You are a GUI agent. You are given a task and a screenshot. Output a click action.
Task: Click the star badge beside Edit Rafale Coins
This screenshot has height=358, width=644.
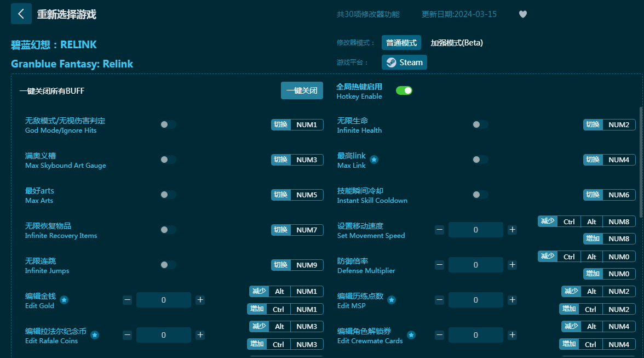tap(95, 335)
